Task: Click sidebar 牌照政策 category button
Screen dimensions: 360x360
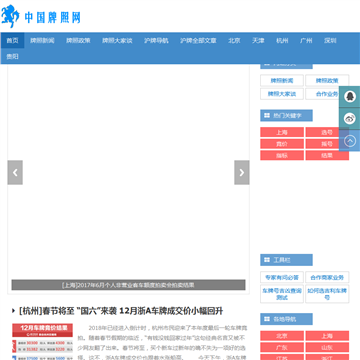Action: point(327,81)
